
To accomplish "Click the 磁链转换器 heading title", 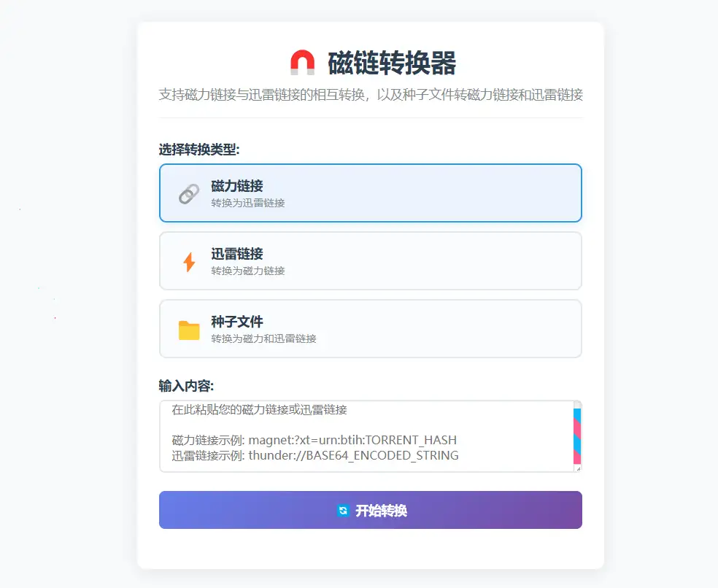I will point(392,63).
